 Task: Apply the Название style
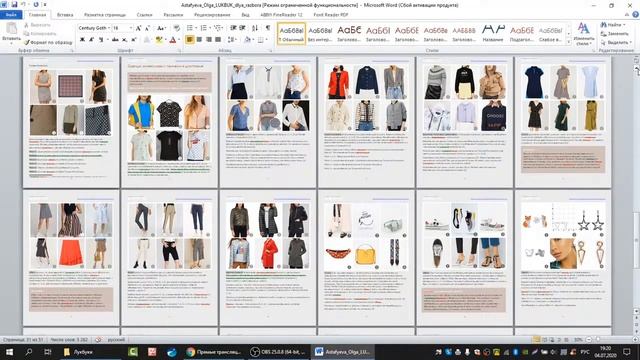click(x=493, y=33)
